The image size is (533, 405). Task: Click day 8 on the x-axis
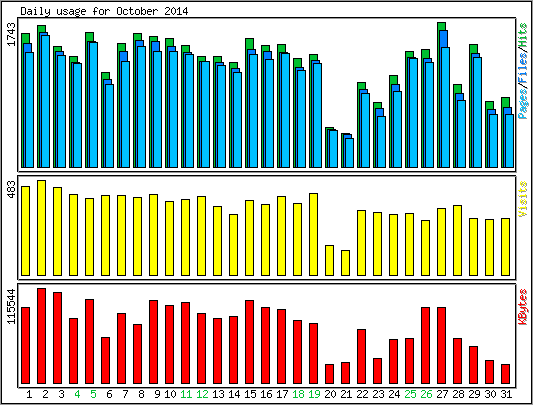coord(141,394)
